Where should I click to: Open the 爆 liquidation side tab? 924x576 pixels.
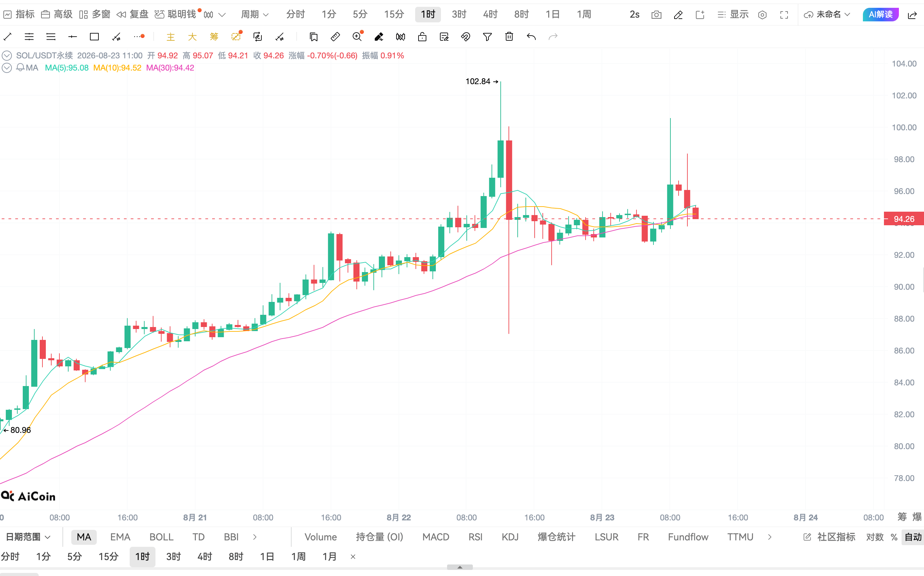917,517
